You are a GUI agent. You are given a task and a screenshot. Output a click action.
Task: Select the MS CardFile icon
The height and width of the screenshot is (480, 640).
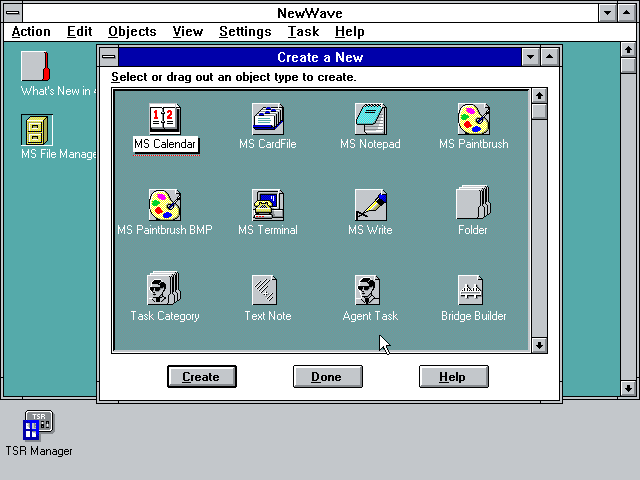(x=268, y=119)
